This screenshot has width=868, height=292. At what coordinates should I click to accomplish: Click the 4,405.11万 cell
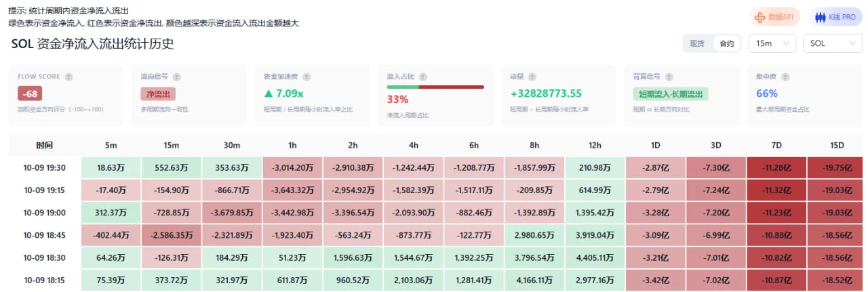pos(595,258)
